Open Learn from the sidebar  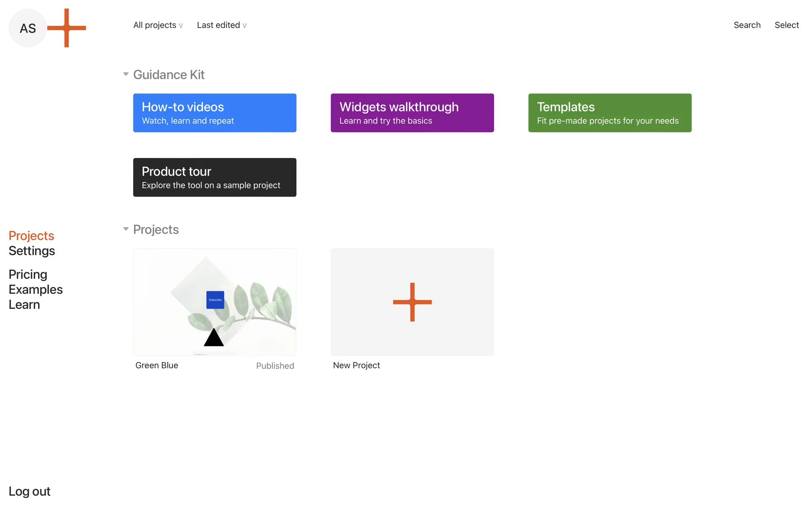click(24, 305)
